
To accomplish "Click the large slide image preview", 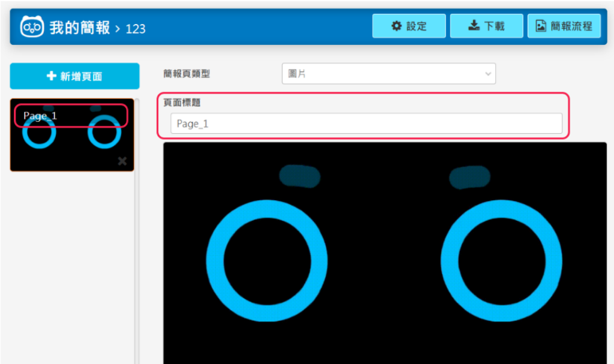I will click(x=385, y=253).
